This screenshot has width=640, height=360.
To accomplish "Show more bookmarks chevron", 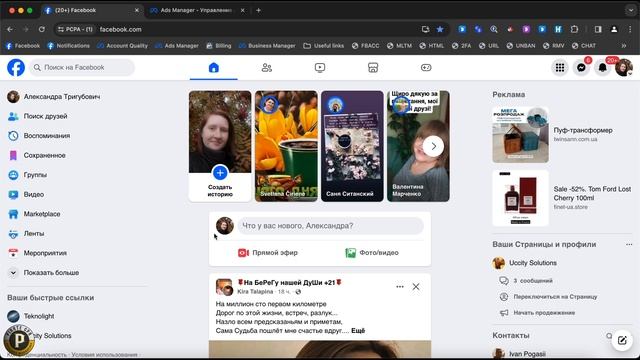I will [x=624, y=46].
